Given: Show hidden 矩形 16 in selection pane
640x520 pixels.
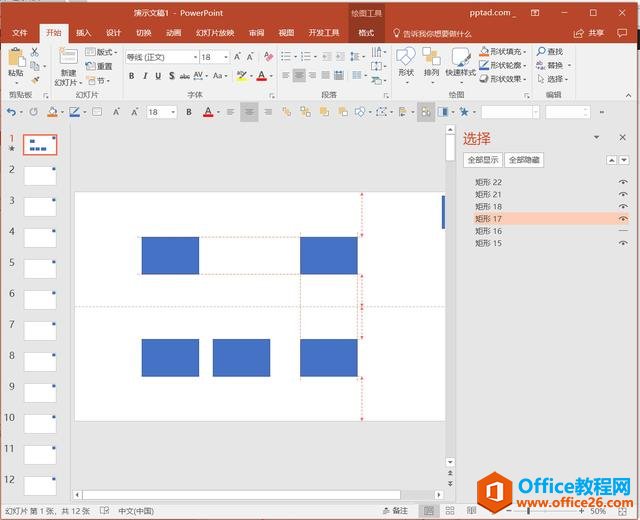Looking at the screenshot, I should pyautogui.click(x=623, y=231).
